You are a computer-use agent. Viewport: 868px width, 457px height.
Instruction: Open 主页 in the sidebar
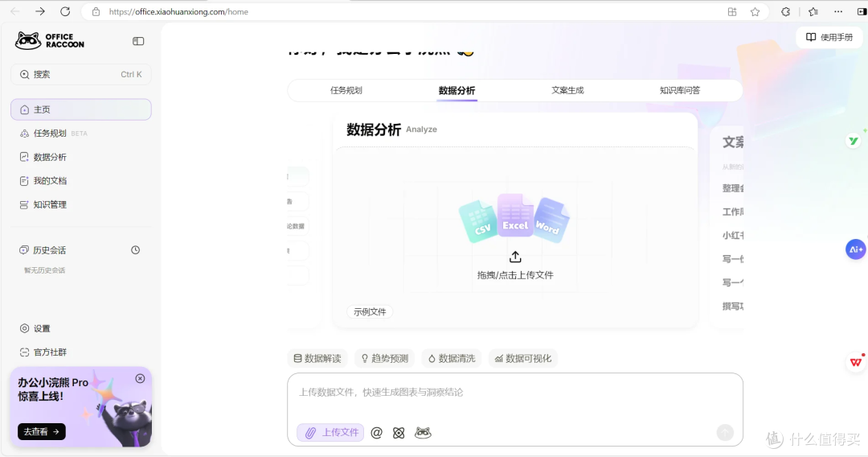[81, 109]
